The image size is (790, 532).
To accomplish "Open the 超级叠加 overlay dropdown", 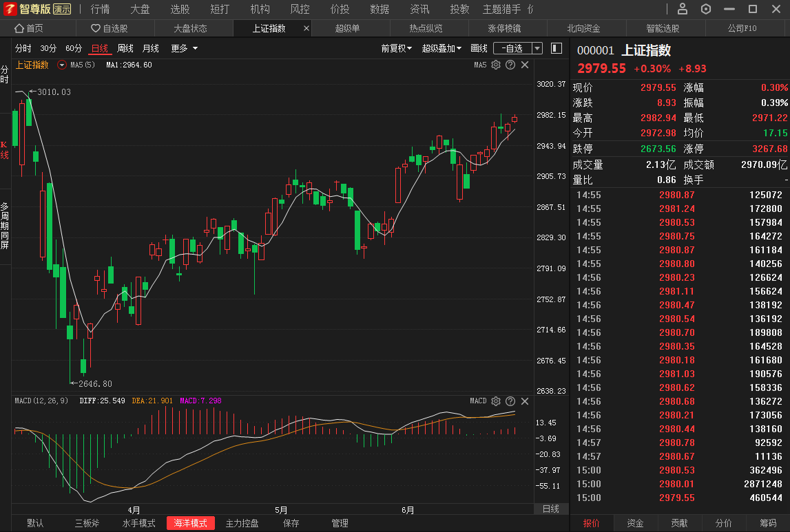I will click(442, 48).
